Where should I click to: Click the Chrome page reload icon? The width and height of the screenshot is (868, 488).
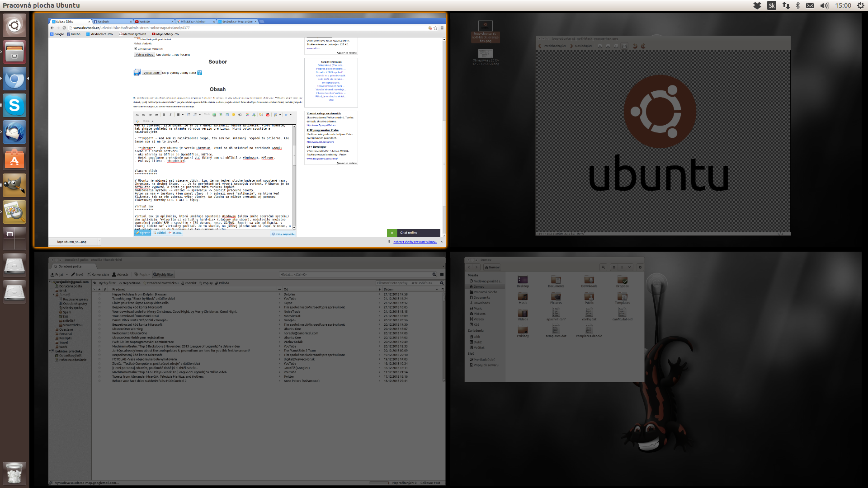coord(64,28)
